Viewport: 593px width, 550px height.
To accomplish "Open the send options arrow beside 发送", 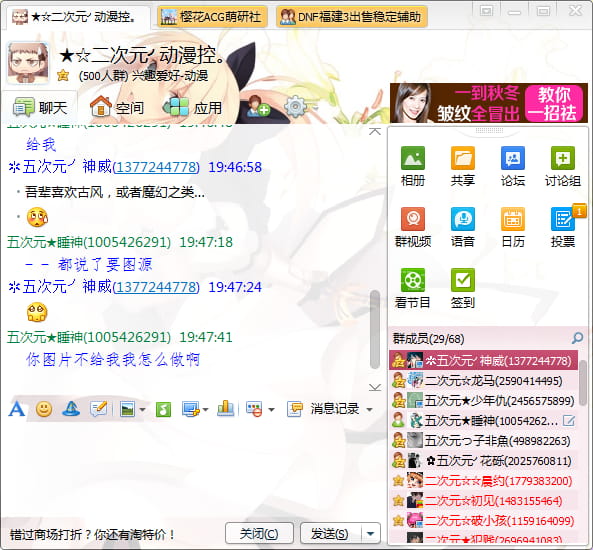I will (371, 534).
